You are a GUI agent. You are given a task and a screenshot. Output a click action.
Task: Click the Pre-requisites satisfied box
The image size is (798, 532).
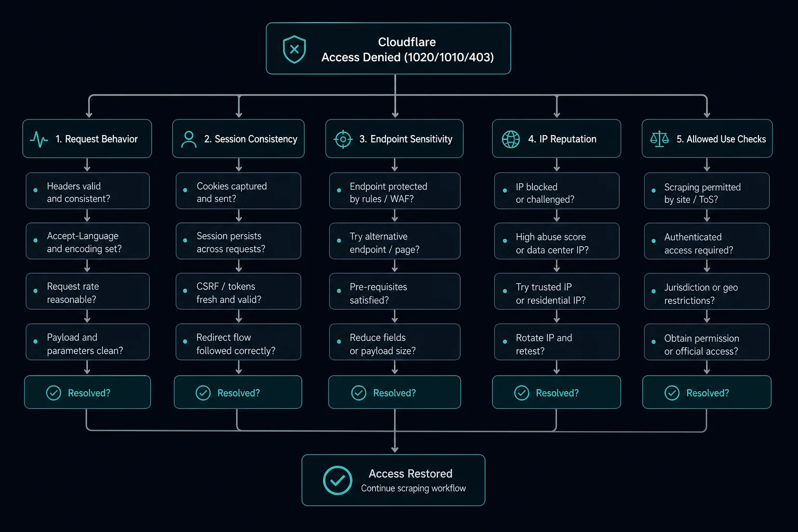395,291
